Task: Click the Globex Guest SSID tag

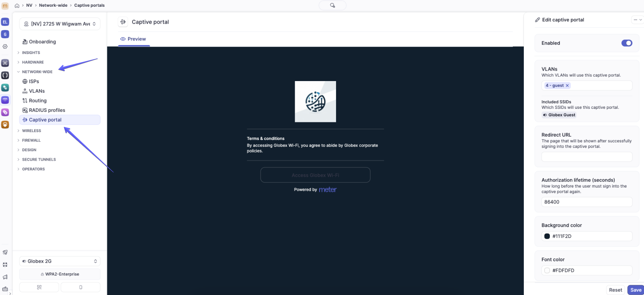Action: pos(559,115)
